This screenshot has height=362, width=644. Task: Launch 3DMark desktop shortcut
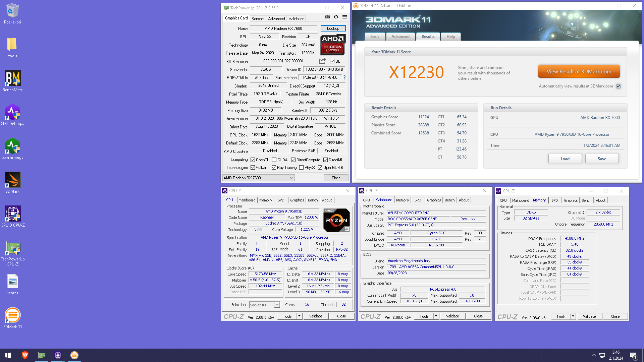tap(12, 182)
